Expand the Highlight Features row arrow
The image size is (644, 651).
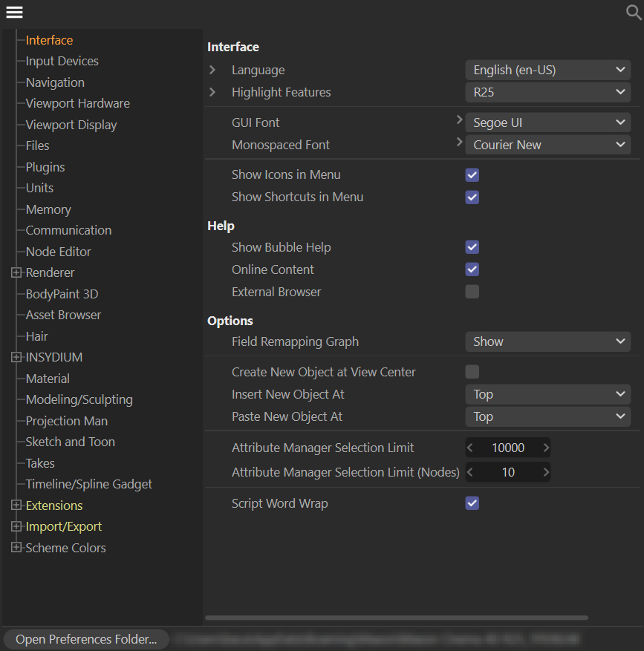tap(212, 92)
